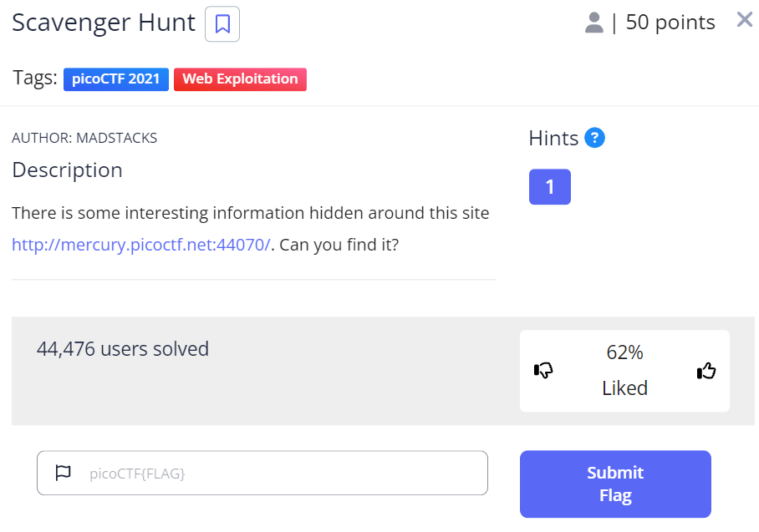Image resolution: width=759 pixels, height=532 pixels.
Task: Submit the flag answer
Action: [x=615, y=484]
